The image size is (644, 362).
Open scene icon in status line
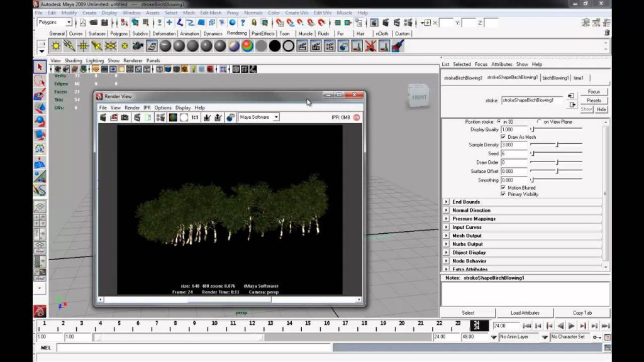(x=94, y=23)
